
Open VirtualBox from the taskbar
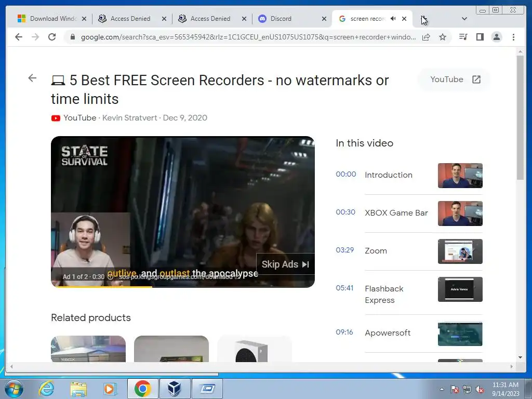point(175,389)
